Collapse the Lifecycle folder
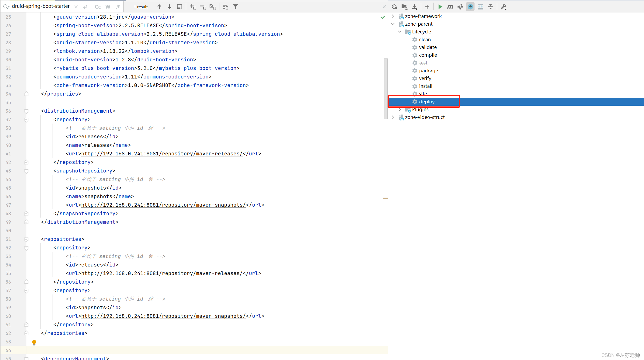The height and width of the screenshot is (360, 644). point(400,32)
